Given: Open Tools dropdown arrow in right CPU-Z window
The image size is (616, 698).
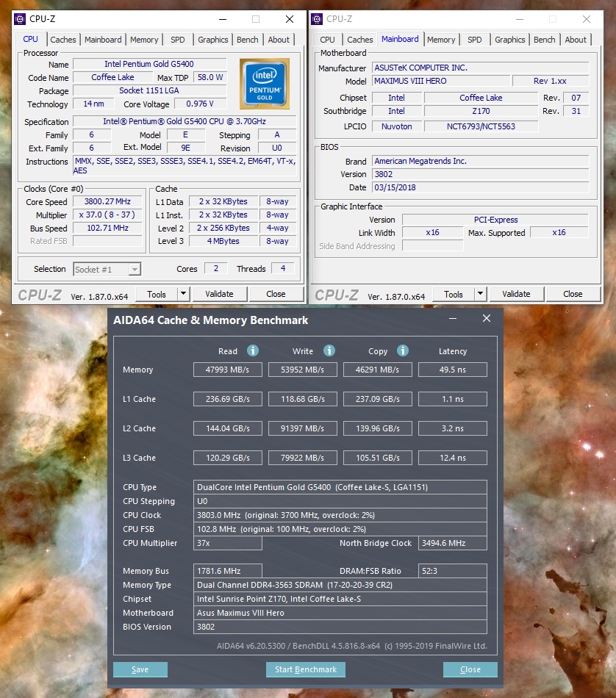Looking at the screenshot, I should (x=480, y=294).
